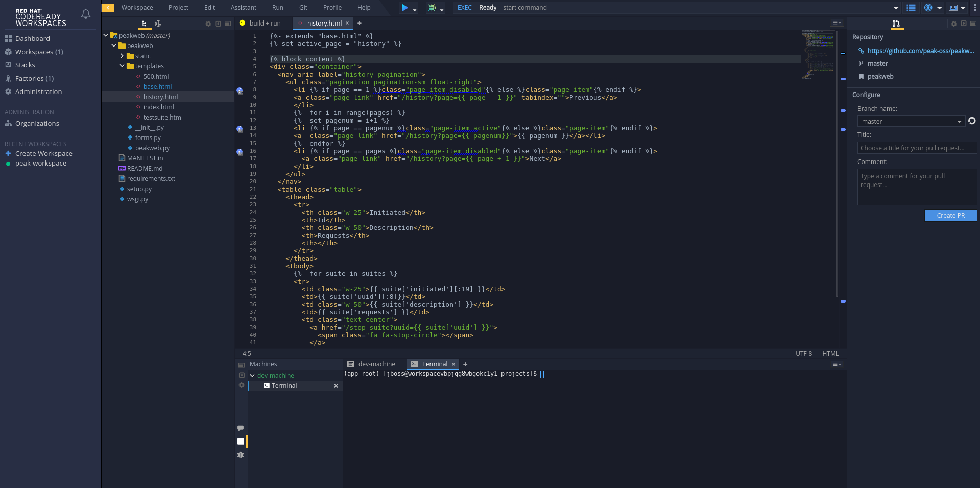Image resolution: width=980 pixels, height=488 pixels.
Task: Open the Git menu
Action: (x=303, y=8)
